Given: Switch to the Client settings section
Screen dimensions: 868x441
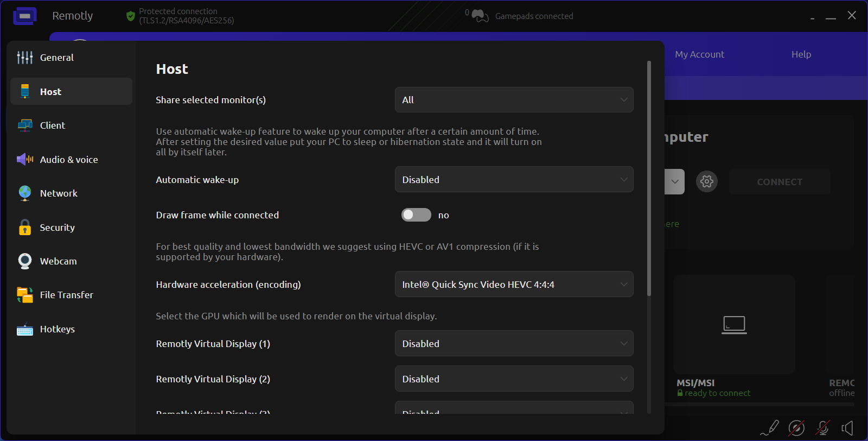Looking at the screenshot, I should point(53,125).
